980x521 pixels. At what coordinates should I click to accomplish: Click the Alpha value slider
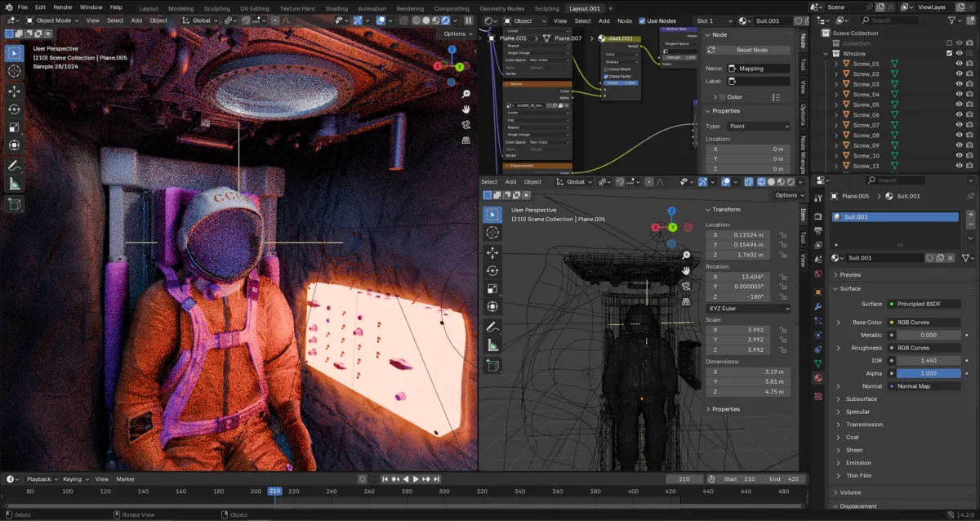coord(928,373)
